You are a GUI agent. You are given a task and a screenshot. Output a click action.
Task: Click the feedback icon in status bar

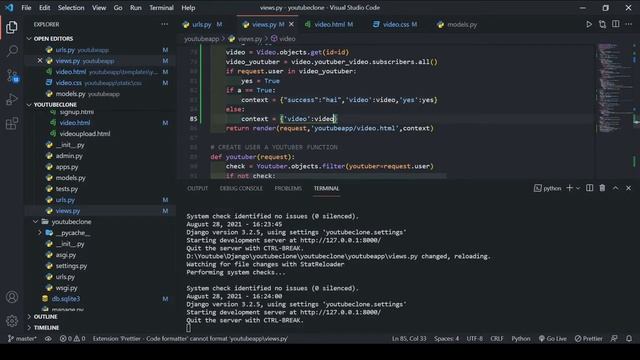click(614, 339)
